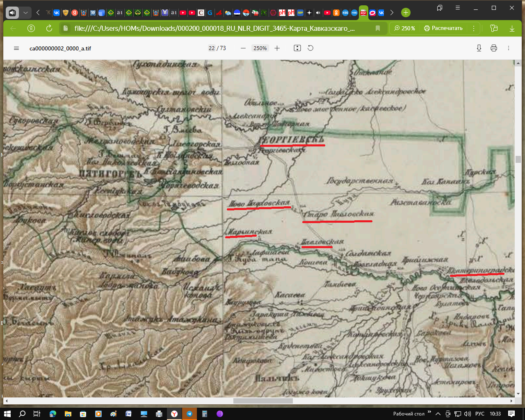
Task: Open the PDF viewer sidebar menu
Action: 16,48
